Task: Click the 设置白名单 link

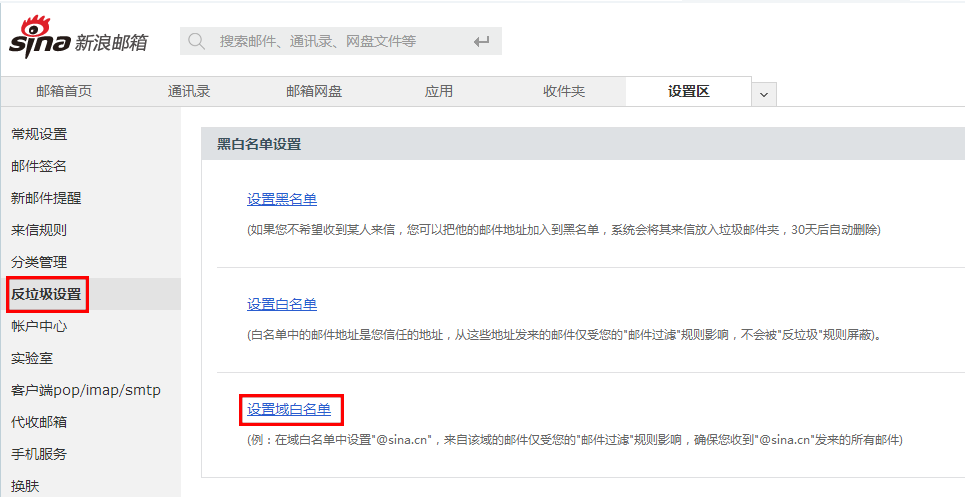Action: pyautogui.click(x=282, y=304)
